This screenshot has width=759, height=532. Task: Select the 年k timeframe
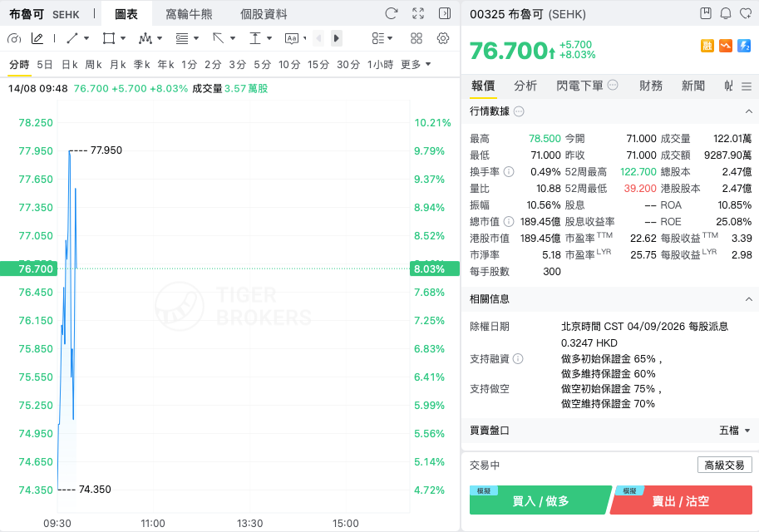coord(165,64)
